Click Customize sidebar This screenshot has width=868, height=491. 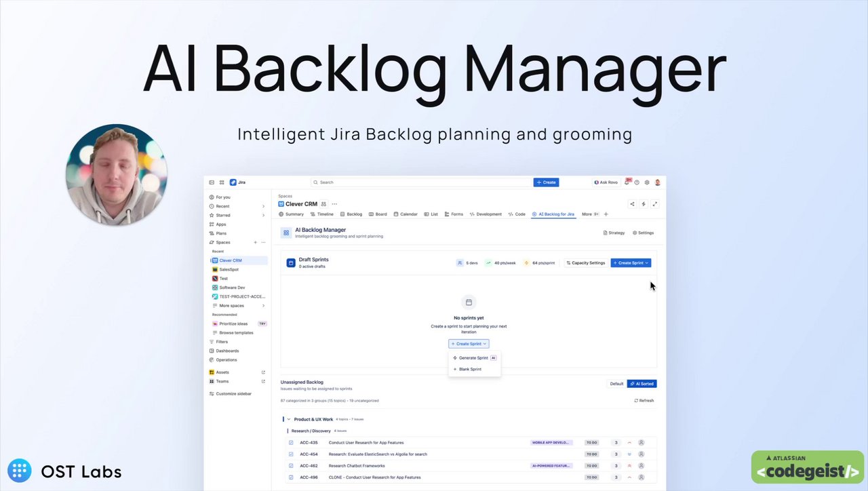coord(231,393)
